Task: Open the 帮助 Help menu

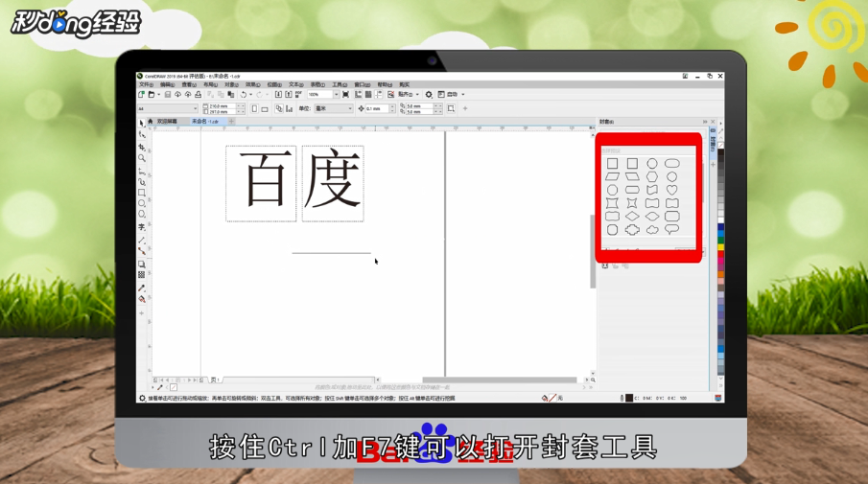Action: 385,84
